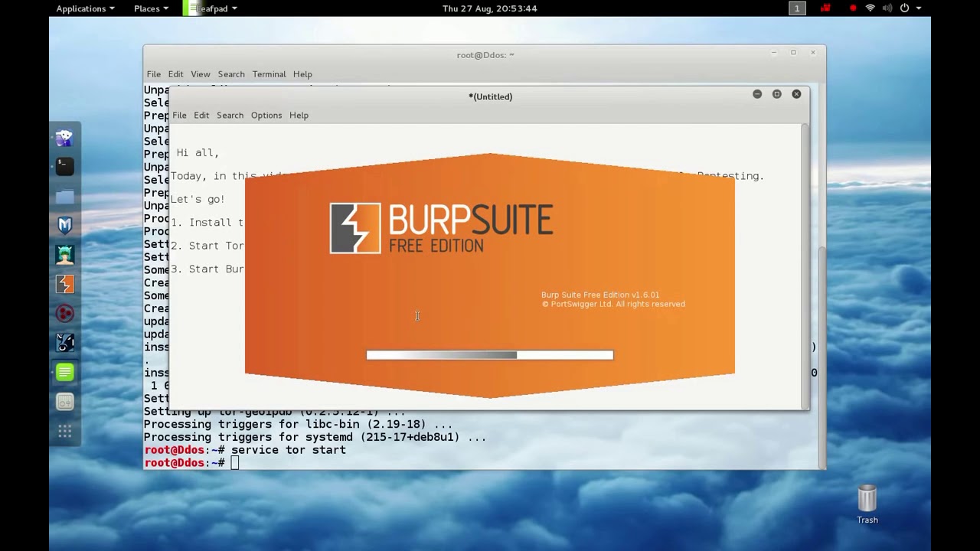Open the date and time calendar
The height and width of the screenshot is (551, 980).
coord(490,8)
